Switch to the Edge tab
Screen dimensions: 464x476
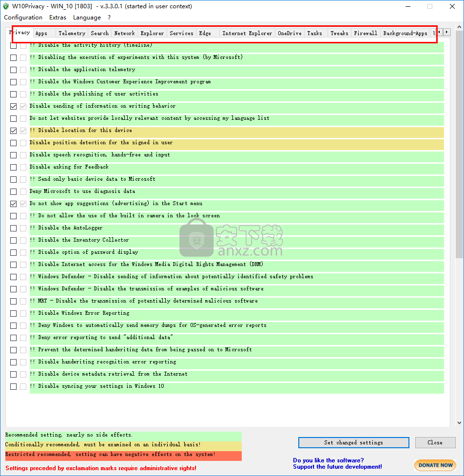pyautogui.click(x=208, y=33)
